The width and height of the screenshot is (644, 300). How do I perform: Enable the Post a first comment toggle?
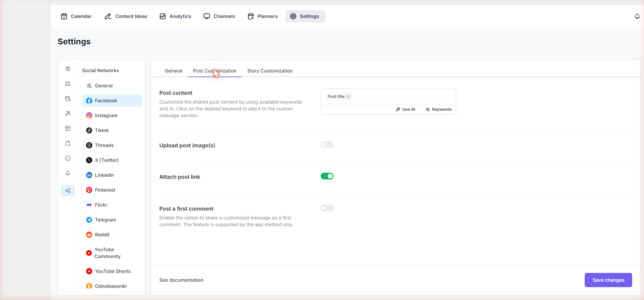coord(327,208)
